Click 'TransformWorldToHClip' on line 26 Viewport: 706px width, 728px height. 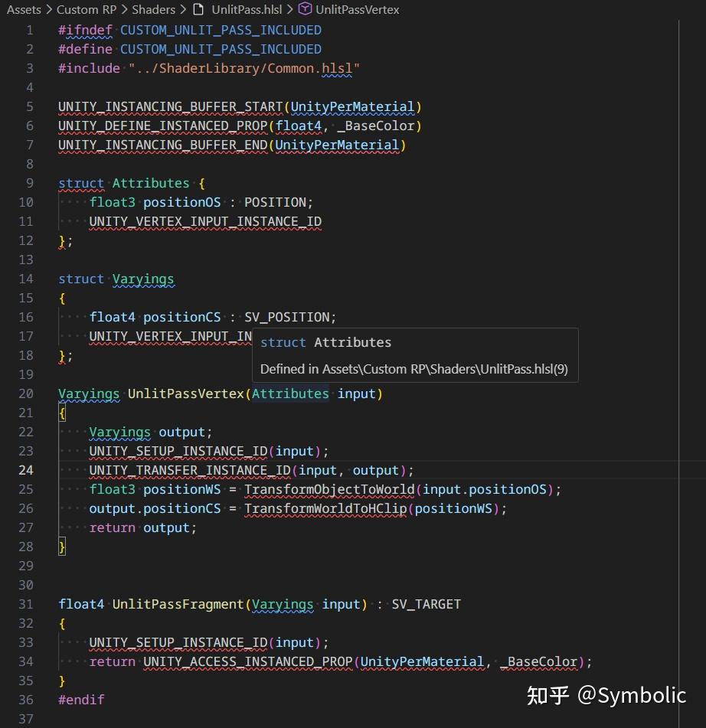[325, 508]
